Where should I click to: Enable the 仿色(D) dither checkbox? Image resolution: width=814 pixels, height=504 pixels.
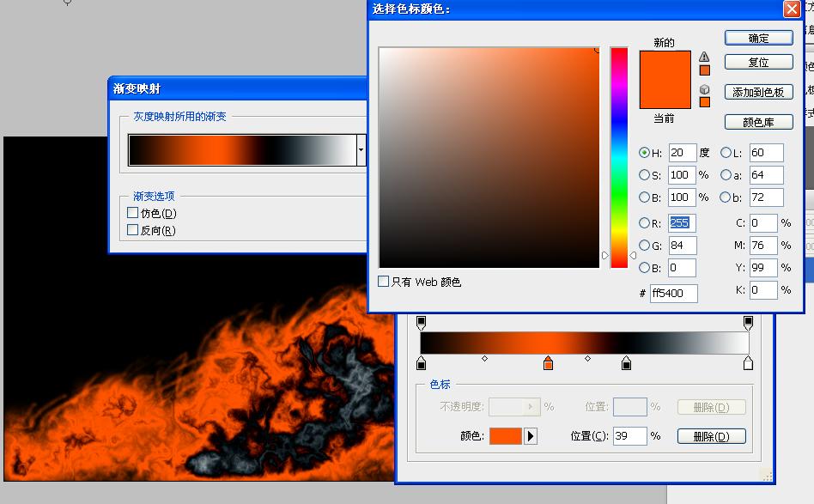click(x=132, y=213)
